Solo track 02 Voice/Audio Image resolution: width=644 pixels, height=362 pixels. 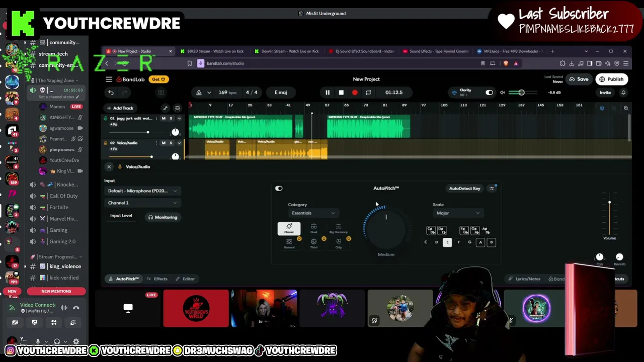point(171,143)
